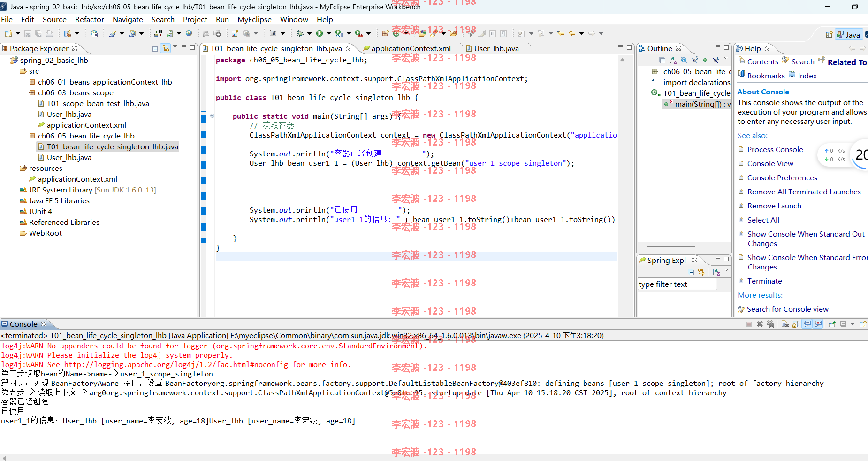Open the Refactor menu
Image resolution: width=868 pixels, height=461 pixels.
coord(89,19)
